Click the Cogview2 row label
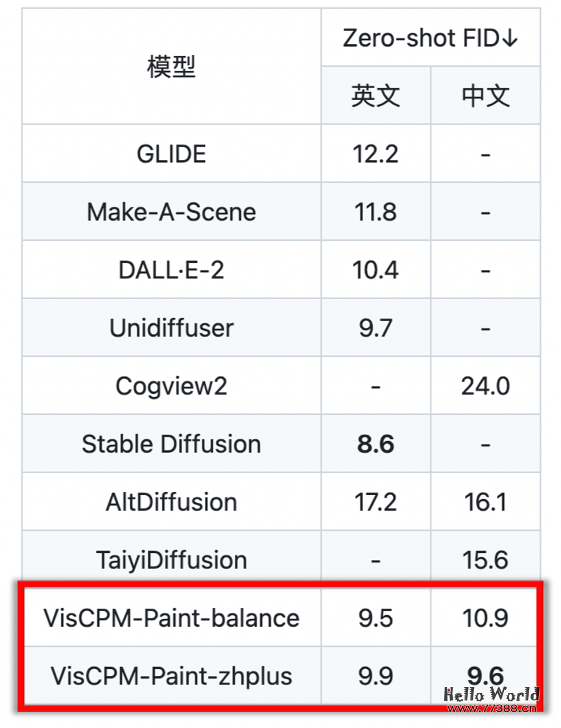 (x=171, y=386)
